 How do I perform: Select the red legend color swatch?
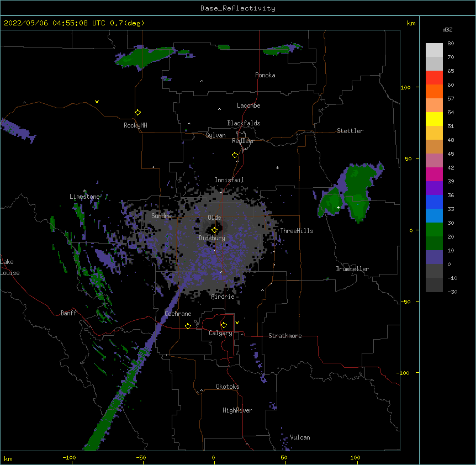434,78
